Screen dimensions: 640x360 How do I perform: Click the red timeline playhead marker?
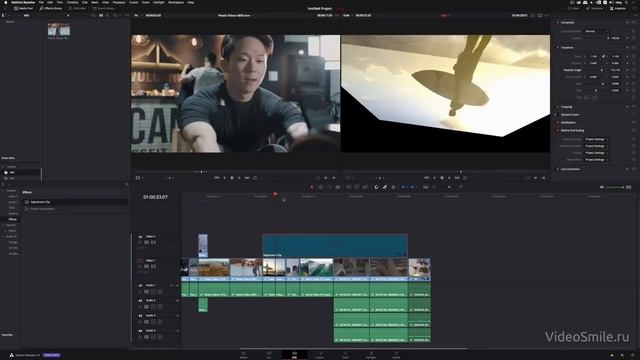(275, 194)
